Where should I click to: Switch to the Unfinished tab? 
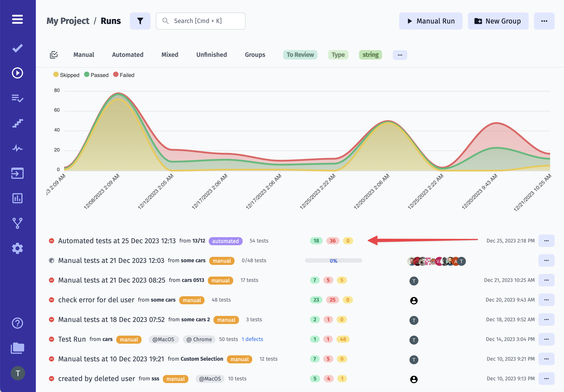click(x=211, y=55)
